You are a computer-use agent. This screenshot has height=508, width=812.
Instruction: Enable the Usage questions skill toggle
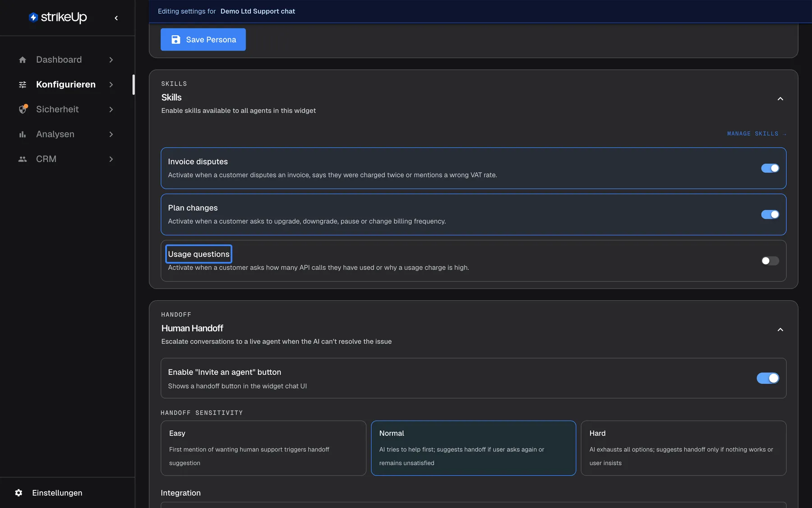tap(770, 261)
